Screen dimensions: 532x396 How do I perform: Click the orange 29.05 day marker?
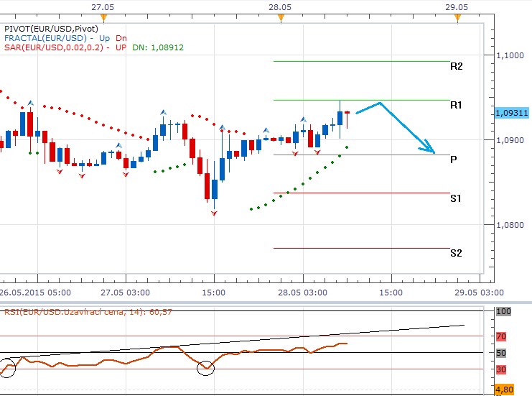(458, 18)
